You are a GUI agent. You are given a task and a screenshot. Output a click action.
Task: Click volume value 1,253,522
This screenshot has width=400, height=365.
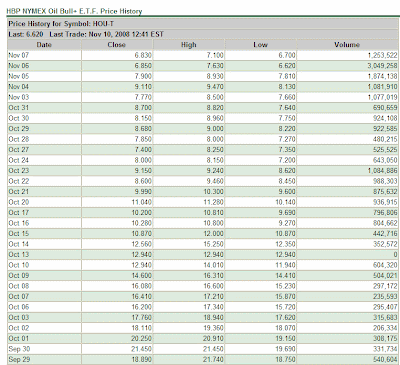click(382, 55)
